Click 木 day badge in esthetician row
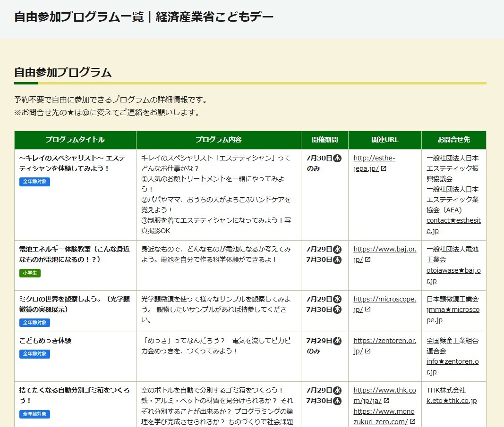The image size is (504, 427). click(337, 158)
